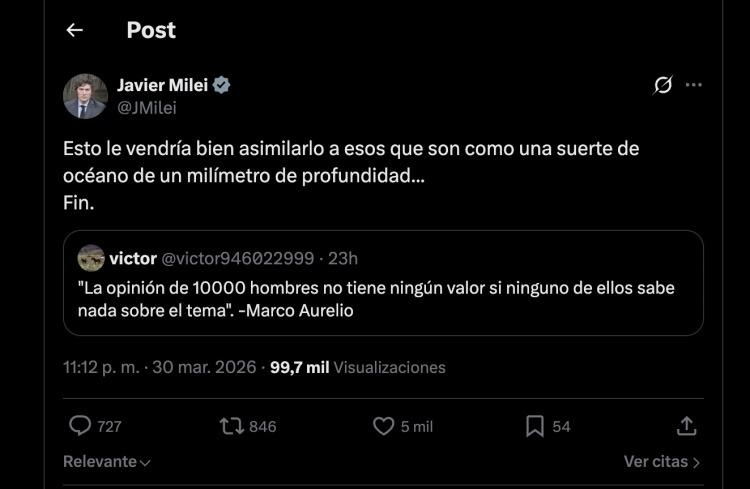Open victor's small avatar in quoted post

pyautogui.click(x=91, y=258)
